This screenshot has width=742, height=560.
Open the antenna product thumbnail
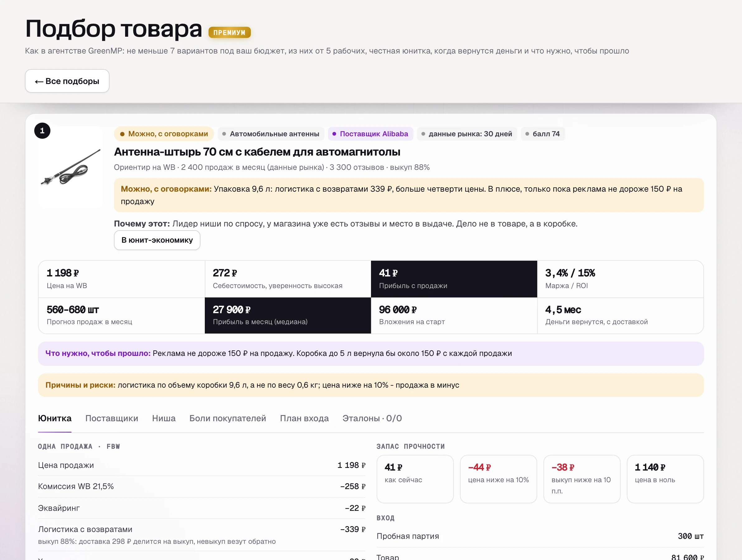click(71, 167)
